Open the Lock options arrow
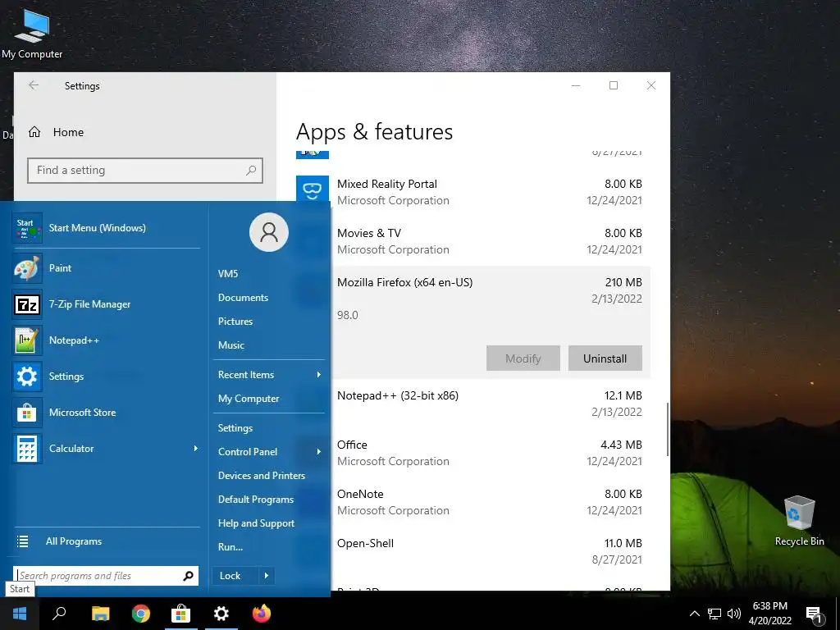The width and height of the screenshot is (840, 630). click(x=267, y=575)
